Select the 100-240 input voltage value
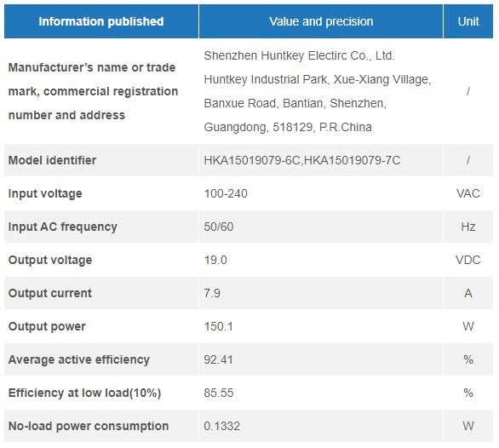This screenshot has height=448, width=499. (x=226, y=193)
